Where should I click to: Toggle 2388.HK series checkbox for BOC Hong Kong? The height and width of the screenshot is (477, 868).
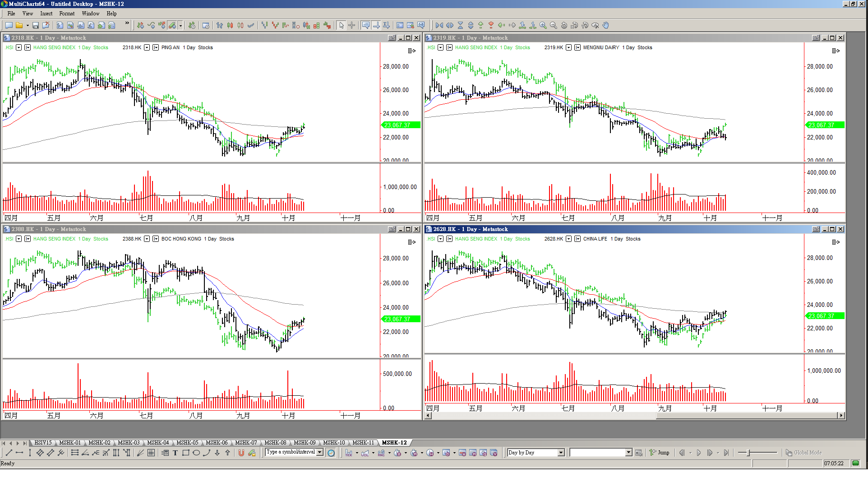tap(147, 239)
